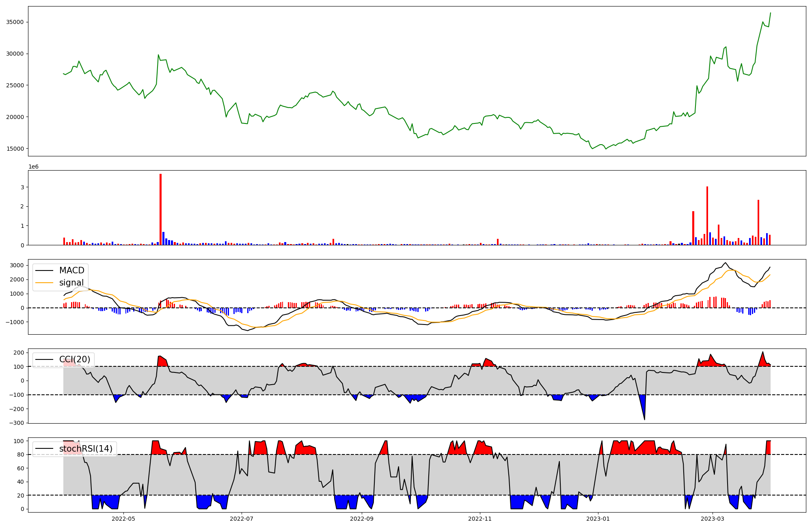Click the 15000 price axis label
This screenshot has width=812, height=528.
15,149
